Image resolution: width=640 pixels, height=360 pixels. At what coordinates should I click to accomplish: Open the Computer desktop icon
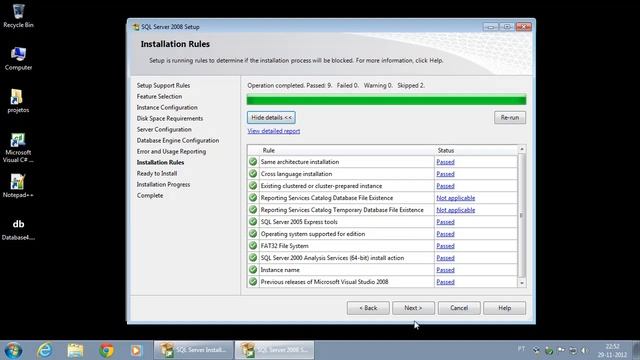[x=18, y=58]
